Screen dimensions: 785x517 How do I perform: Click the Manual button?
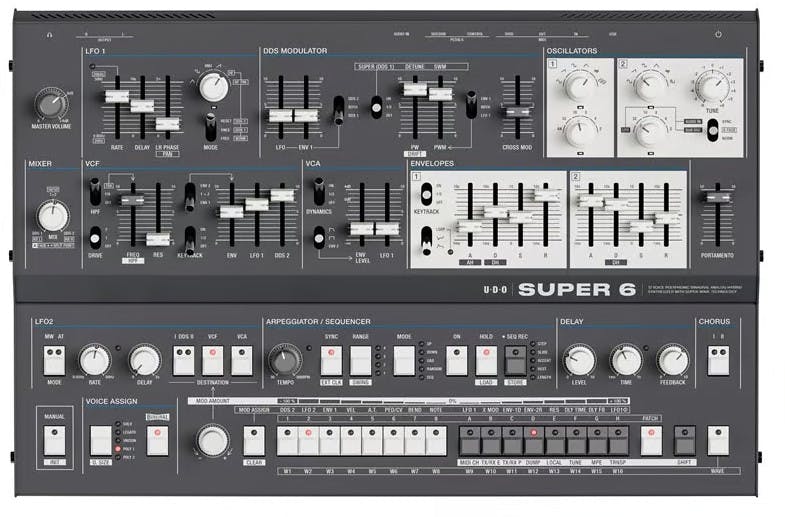[x=54, y=440]
